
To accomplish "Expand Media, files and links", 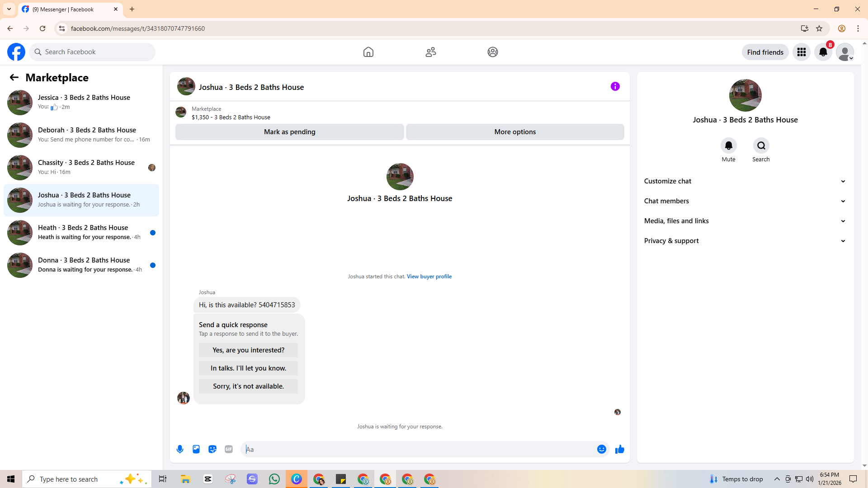I will point(745,221).
